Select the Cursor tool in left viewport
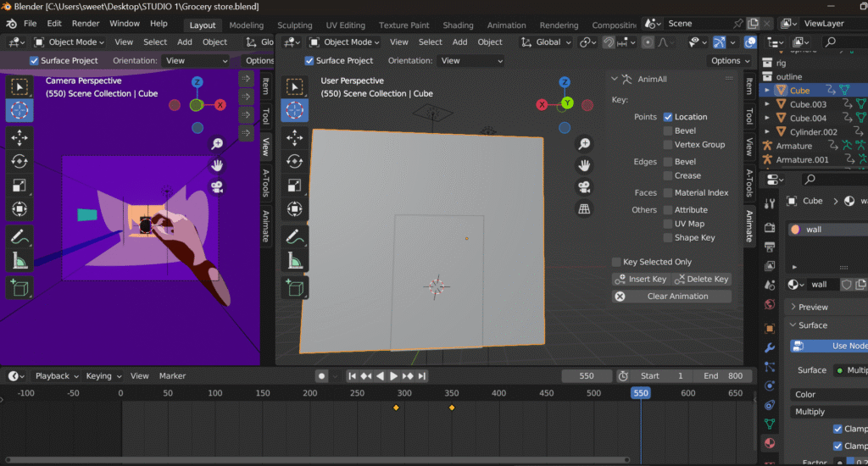Screen dimensions: 868x466 [x=19, y=109]
